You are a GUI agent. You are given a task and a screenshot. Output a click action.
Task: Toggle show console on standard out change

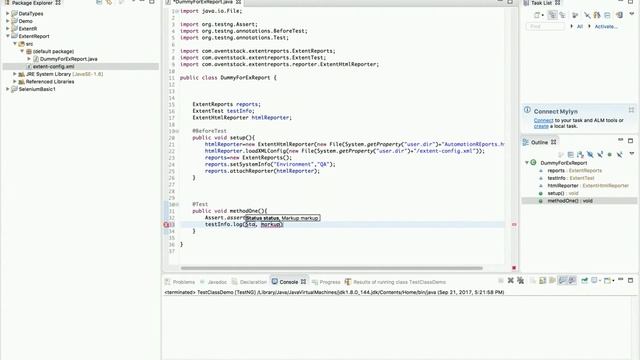(562, 280)
